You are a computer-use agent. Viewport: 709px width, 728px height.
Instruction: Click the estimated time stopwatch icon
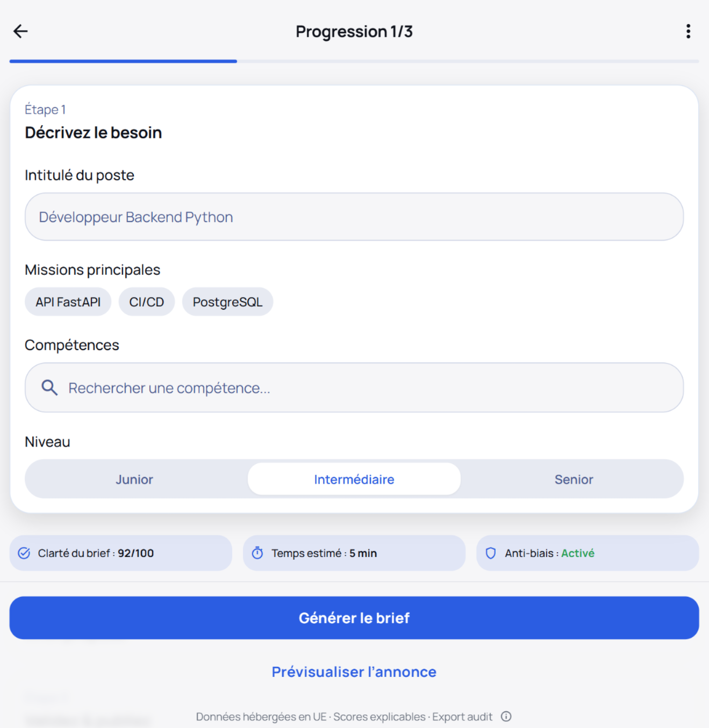(257, 553)
